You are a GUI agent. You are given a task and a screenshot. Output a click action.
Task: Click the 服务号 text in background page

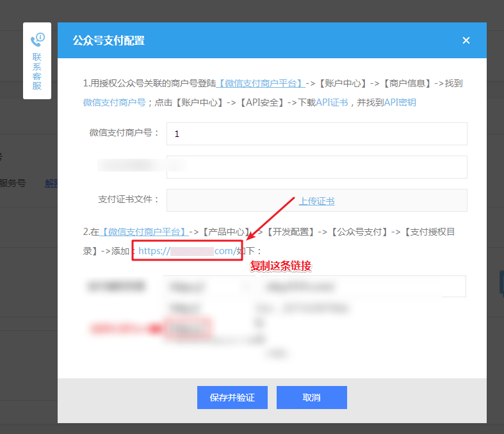[13, 183]
